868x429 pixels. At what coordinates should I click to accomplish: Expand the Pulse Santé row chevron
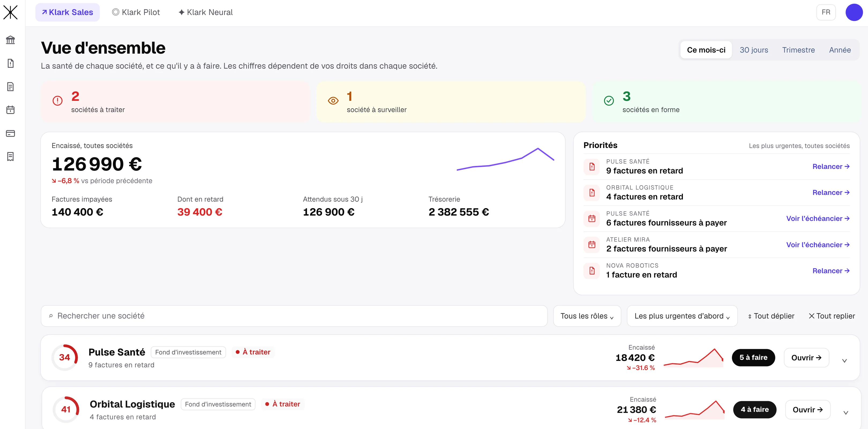tap(844, 361)
